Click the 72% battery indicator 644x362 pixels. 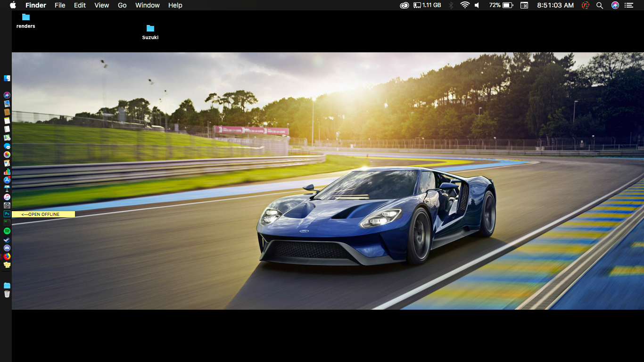501,5
